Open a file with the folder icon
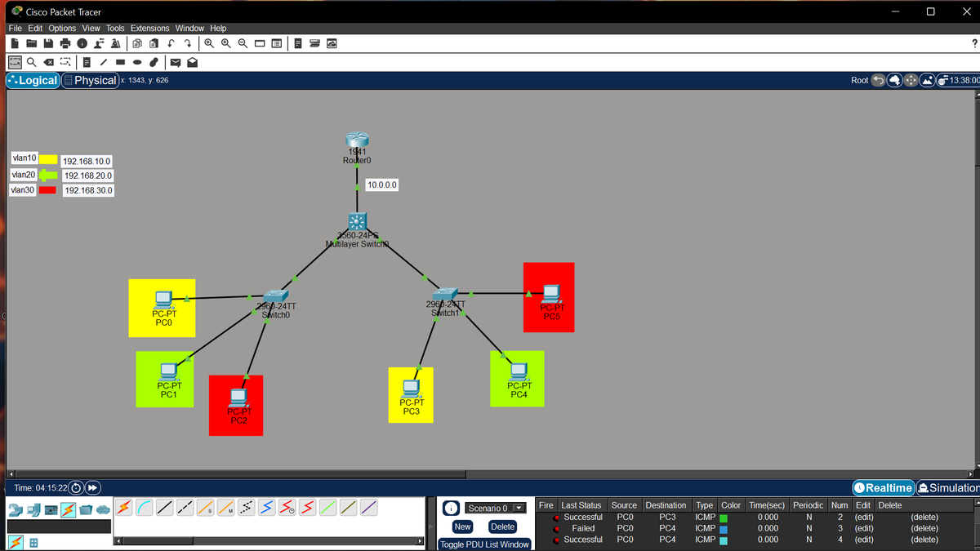Screen dimensions: 980x551 [32, 43]
